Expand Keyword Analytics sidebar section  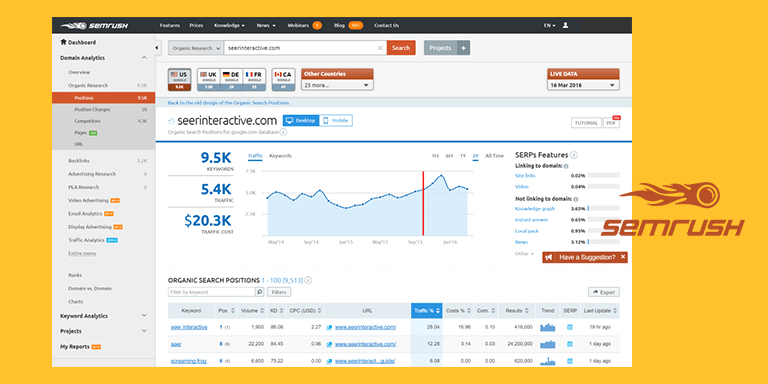[x=144, y=316]
